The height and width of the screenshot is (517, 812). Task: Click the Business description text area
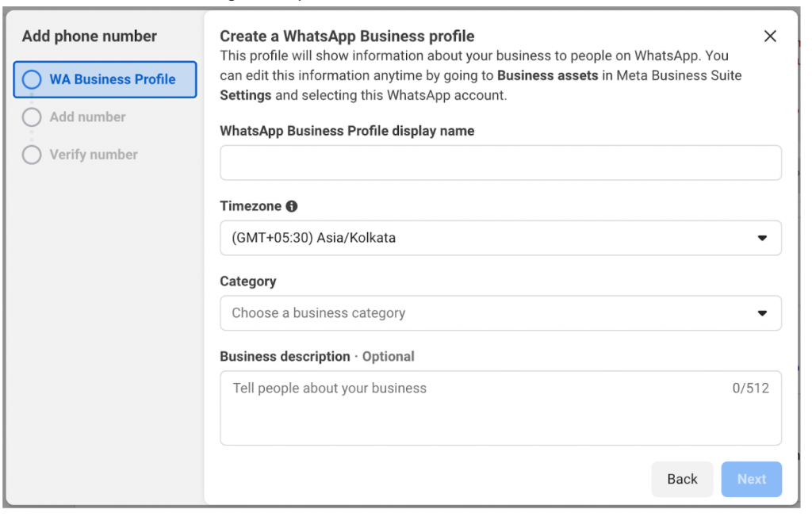pos(501,408)
